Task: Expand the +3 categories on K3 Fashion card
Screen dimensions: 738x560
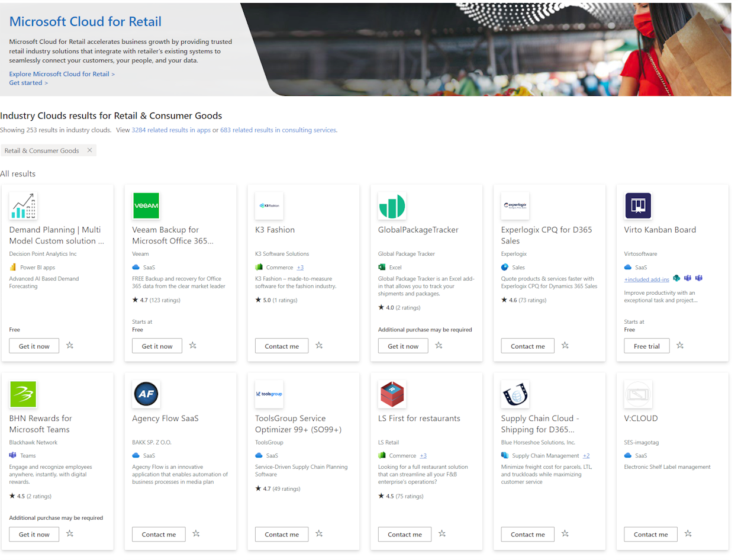Action: click(x=300, y=267)
